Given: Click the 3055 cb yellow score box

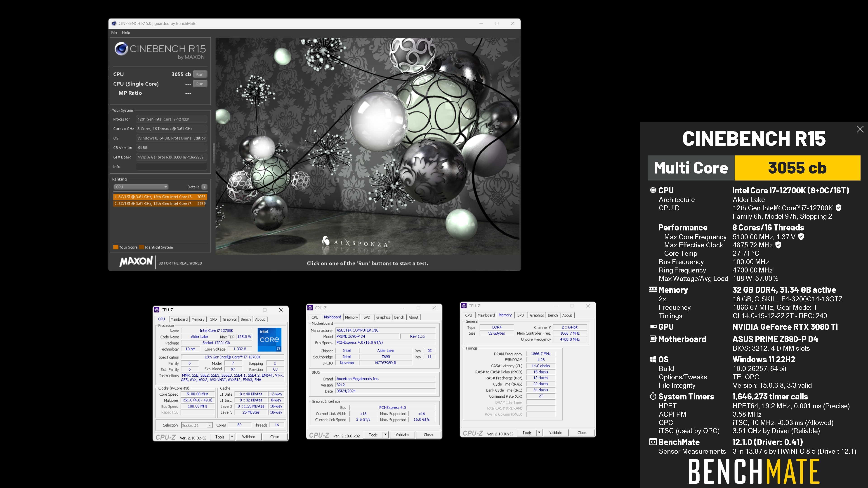Looking at the screenshot, I should click(797, 168).
